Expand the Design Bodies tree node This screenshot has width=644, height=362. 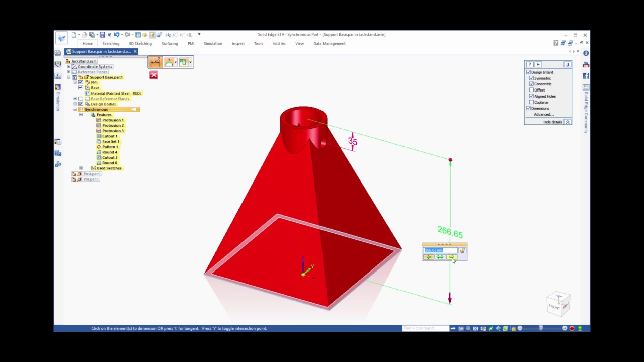click(75, 104)
